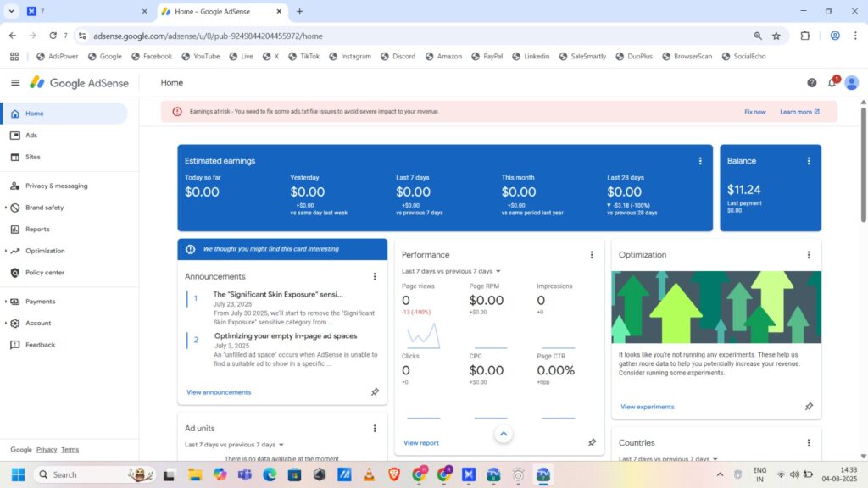Screen dimensions: 868x488
Task: Show hidden system tray icons
Action: 720,474
